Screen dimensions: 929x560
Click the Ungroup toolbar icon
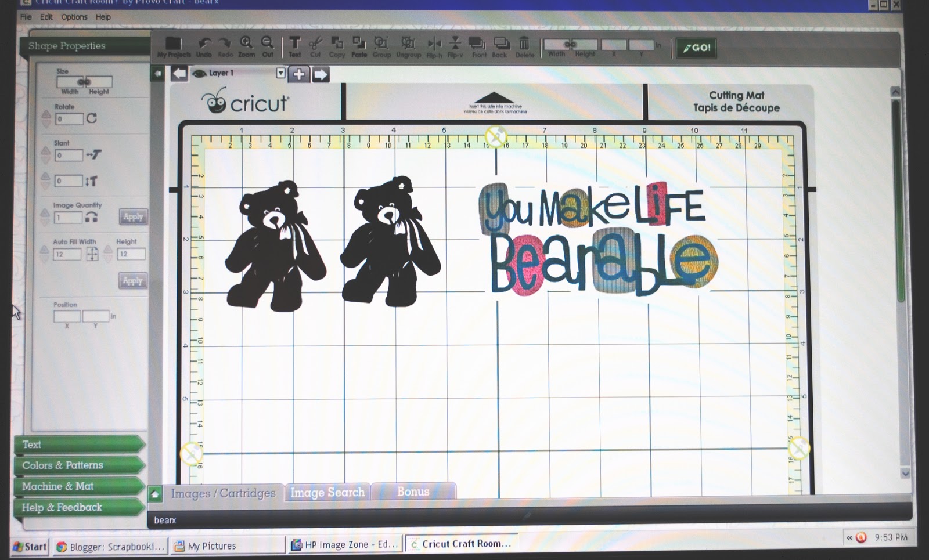[408, 47]
